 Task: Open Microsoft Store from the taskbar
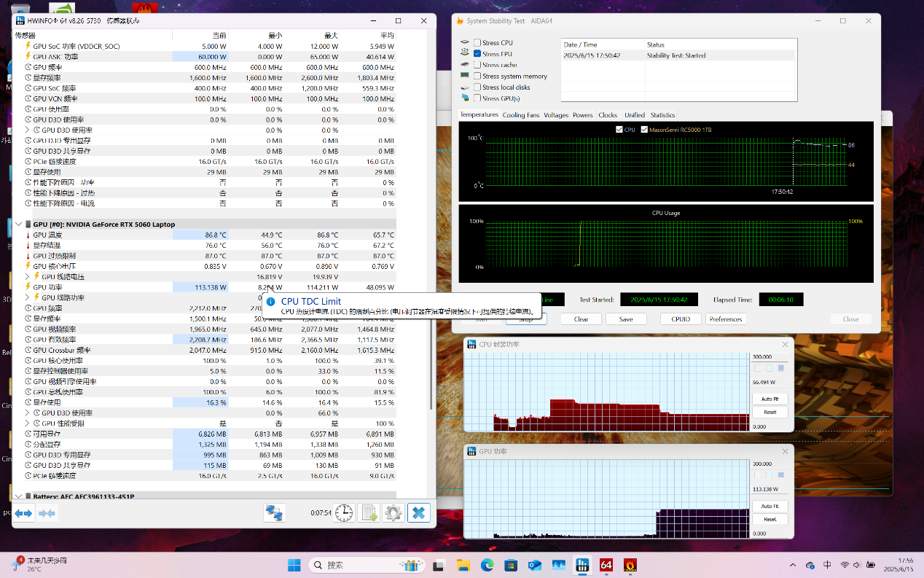(x=511, y=565)
